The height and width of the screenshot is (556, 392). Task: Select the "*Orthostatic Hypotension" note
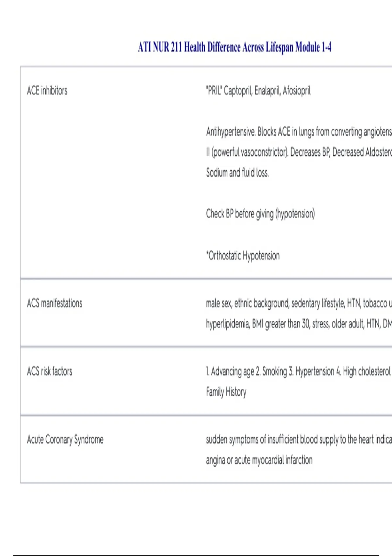pos(243,255)
